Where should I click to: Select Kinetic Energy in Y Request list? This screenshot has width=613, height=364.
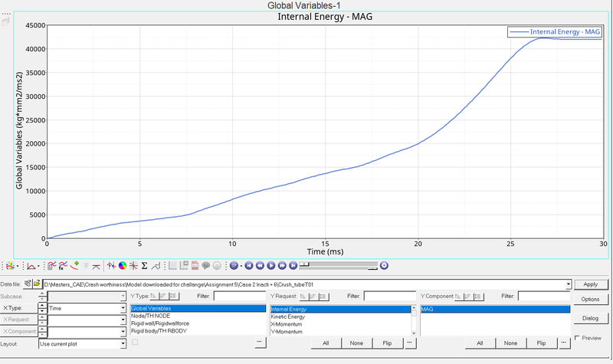click(288, 316)
